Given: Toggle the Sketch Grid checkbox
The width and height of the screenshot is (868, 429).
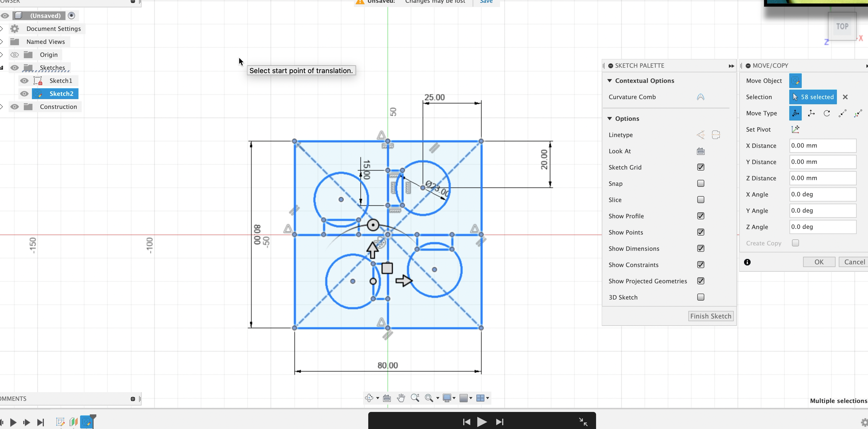Looking at the screenshot, I should [x=701, y=167].
